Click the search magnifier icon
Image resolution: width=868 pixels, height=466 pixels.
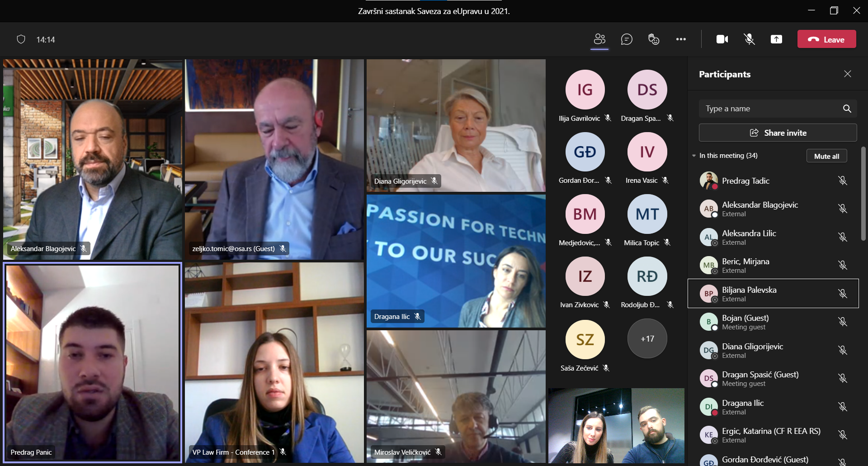pyautogui.click(x=847, y=109)
